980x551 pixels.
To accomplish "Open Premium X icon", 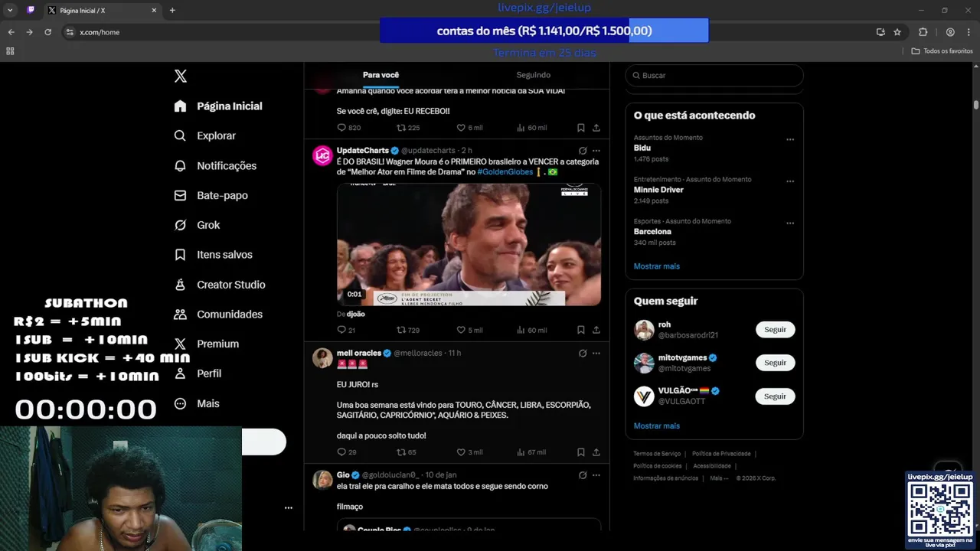I will 180,344.
